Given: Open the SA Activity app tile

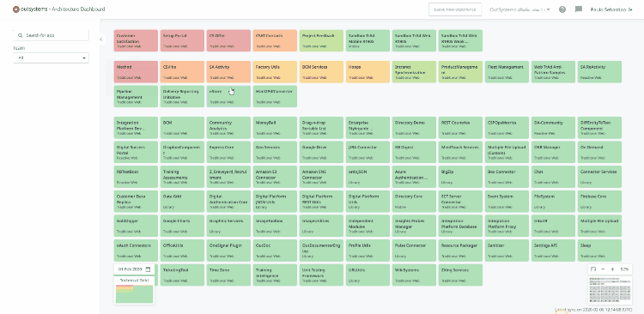Looking at the screenshot, I should [228, 72].
